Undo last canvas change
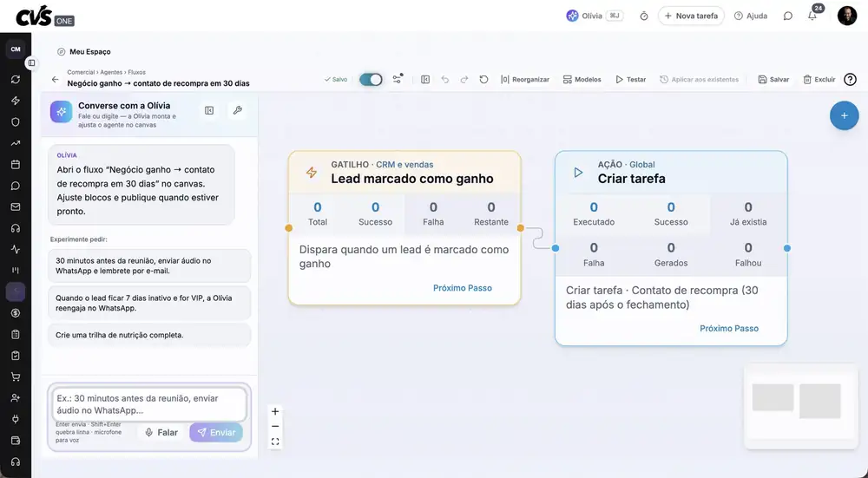The width and height of the screenshot is (868, 478). coord(445,80)
